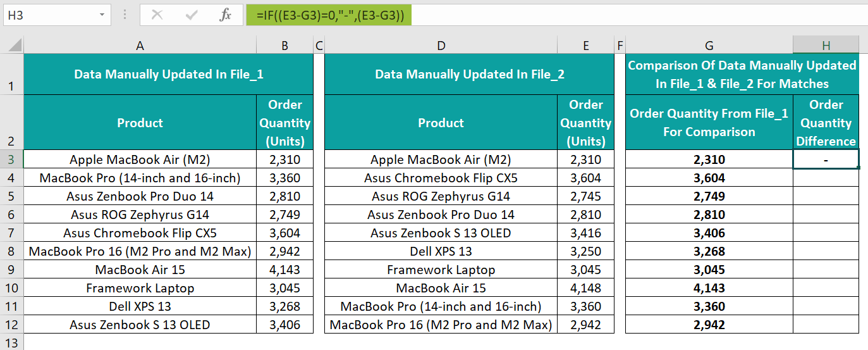Click cell E10 value 4,148

(586, 288)
